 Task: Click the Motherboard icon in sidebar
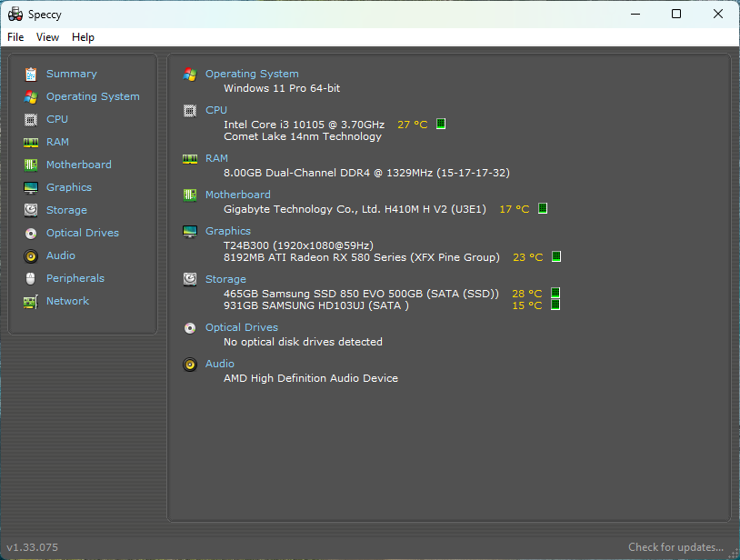[31, 165]
